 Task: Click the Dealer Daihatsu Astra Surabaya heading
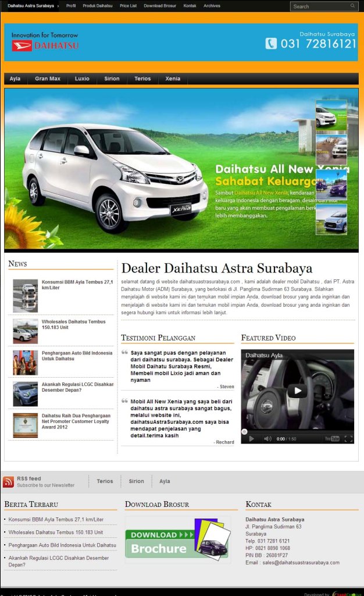click(x=217, y=268)
